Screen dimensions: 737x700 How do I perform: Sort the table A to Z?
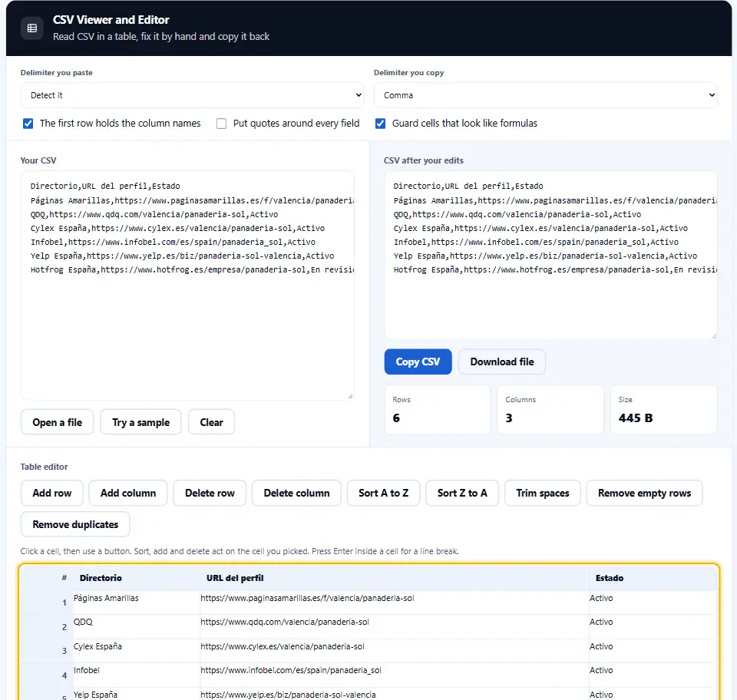pyautogui.click(x=384, y=494)
